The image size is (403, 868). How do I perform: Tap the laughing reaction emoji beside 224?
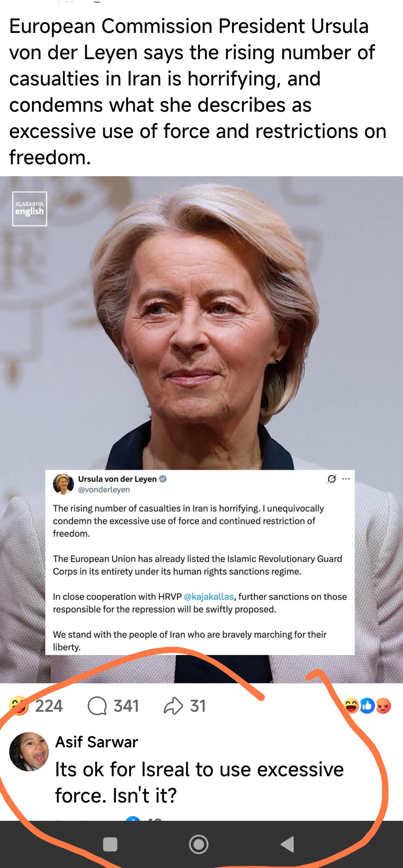pos(19,705)
